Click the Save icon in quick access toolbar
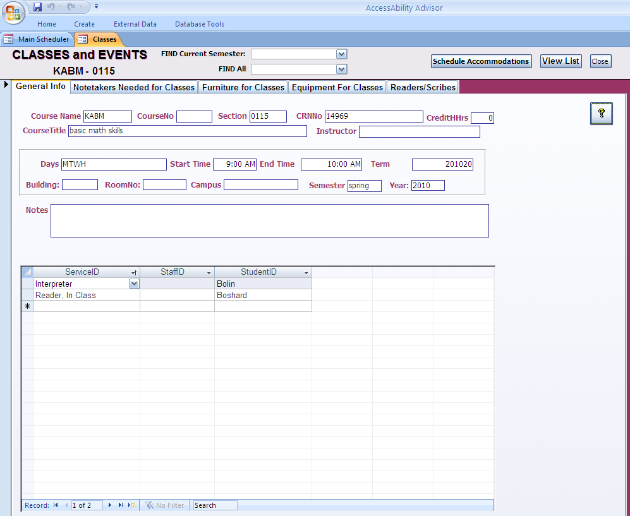Image resolution: width=630 pixels, height=516 pixels. tap(37, 7)
